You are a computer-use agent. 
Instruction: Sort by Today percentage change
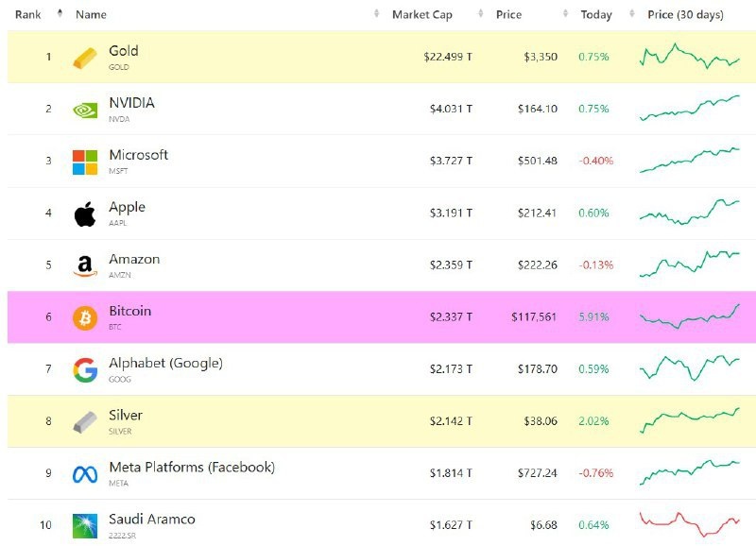coord(596,14)
